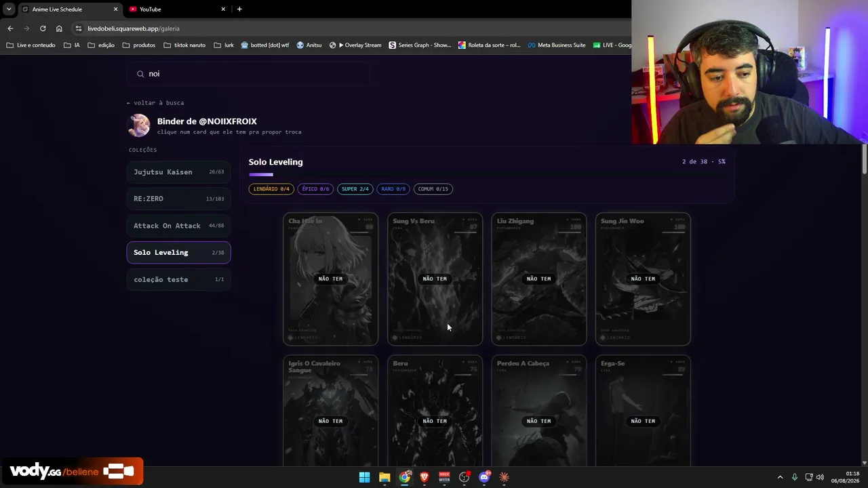The width and height of the screenshot is (868, 488).
Task: Open the Series Graph bookmark
Action: click(420, 45)
